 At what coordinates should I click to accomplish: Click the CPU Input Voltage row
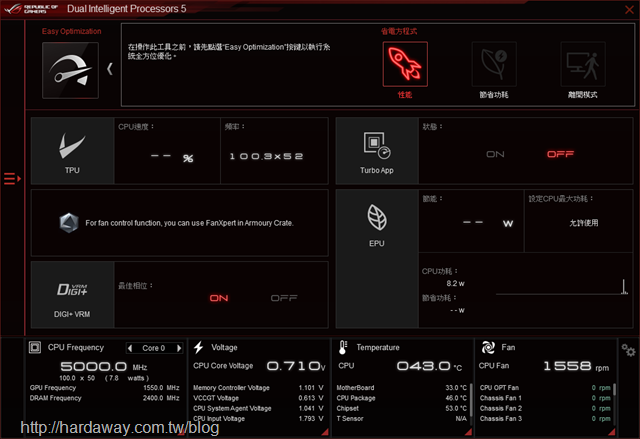pyautogui.click(x=258, y=419)
